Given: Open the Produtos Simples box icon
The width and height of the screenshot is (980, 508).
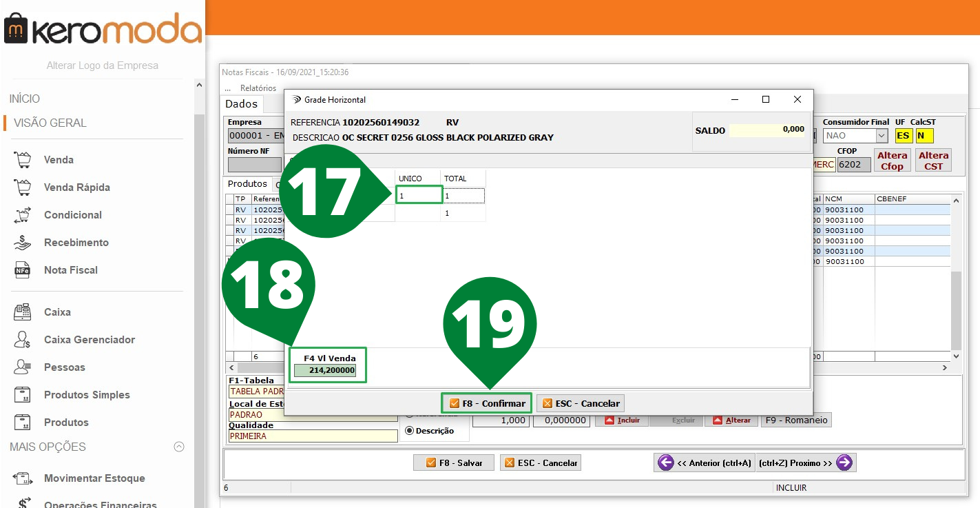Looking at the screenshot, I should tap(23, 395).
